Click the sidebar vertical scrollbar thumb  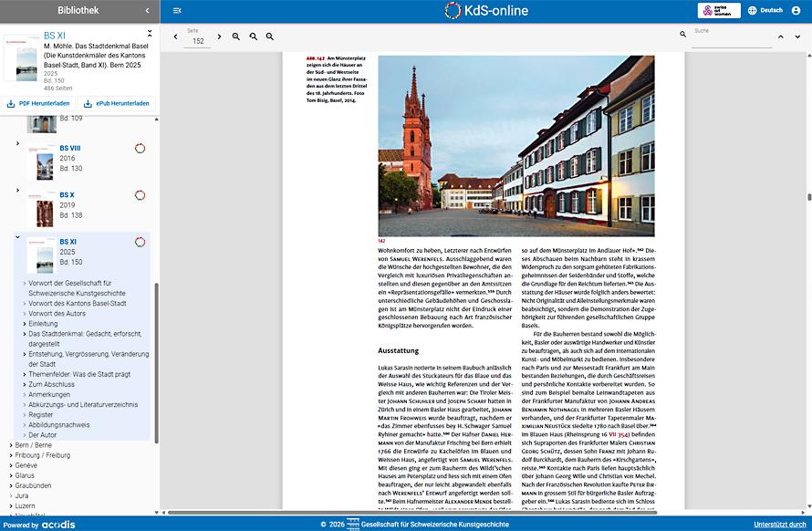click(x=156, y=362)
